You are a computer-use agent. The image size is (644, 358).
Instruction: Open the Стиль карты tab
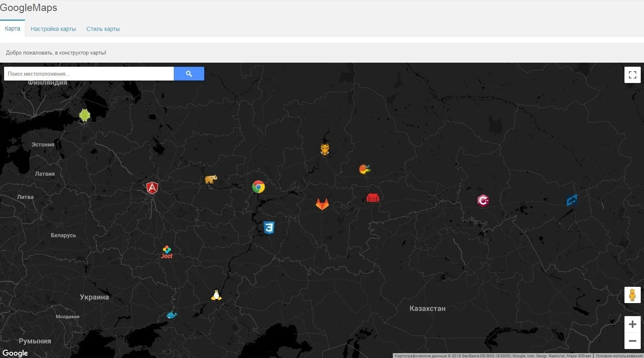(x=103, y=29)
